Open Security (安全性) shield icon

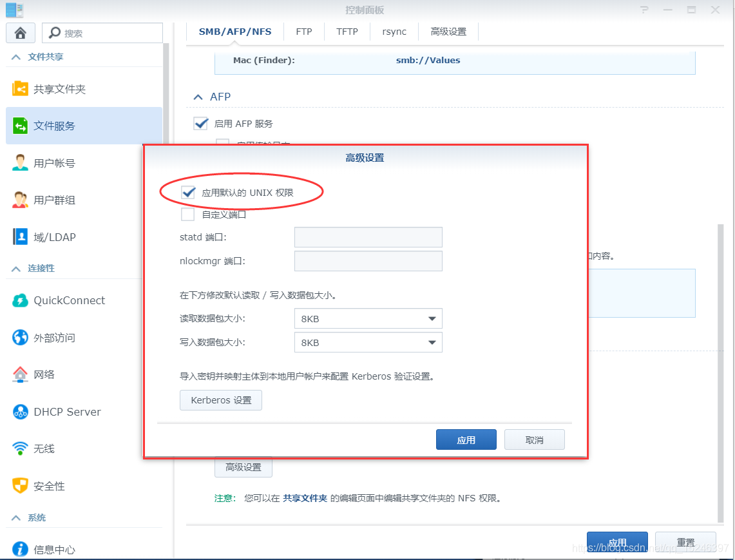coord(20,485)
